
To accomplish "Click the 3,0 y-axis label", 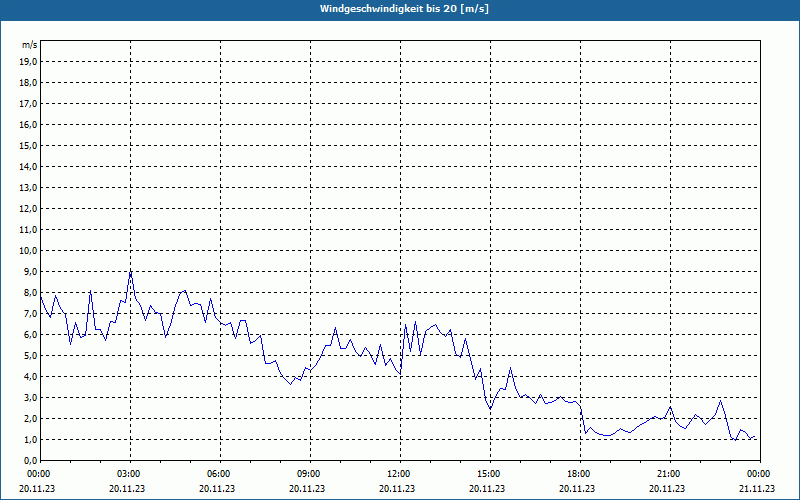I will coord(30,397).
